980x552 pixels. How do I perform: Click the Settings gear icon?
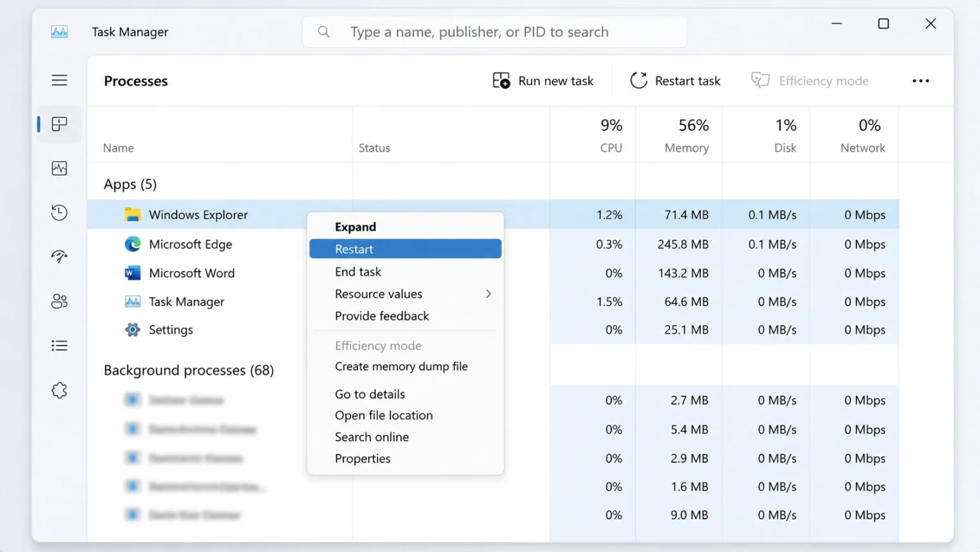click(133, 330)
